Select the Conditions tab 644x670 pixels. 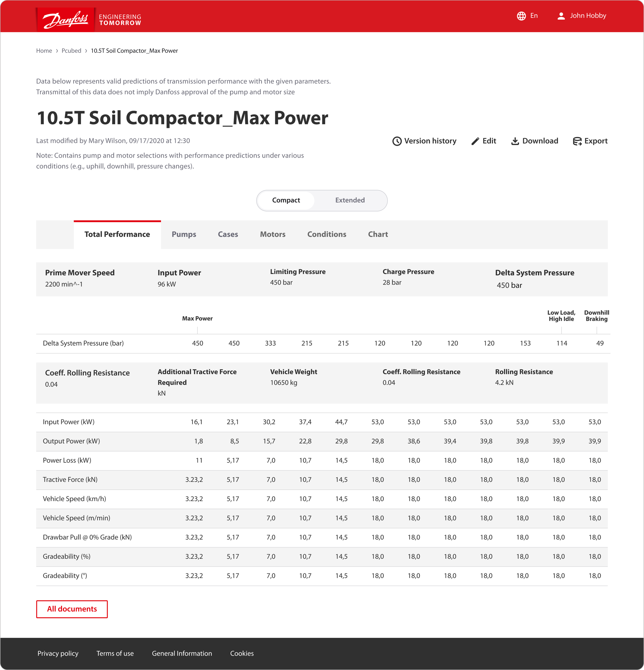tap(326, 235)
